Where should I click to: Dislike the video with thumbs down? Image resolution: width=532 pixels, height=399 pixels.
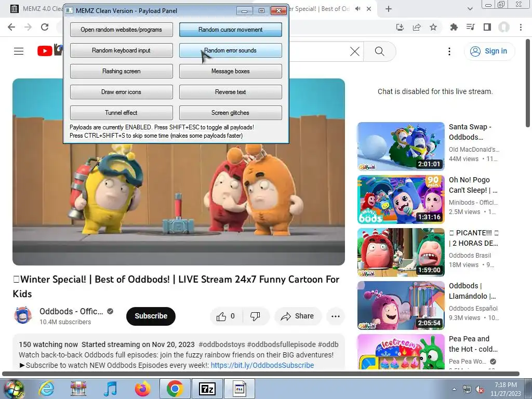pos(255,316)
